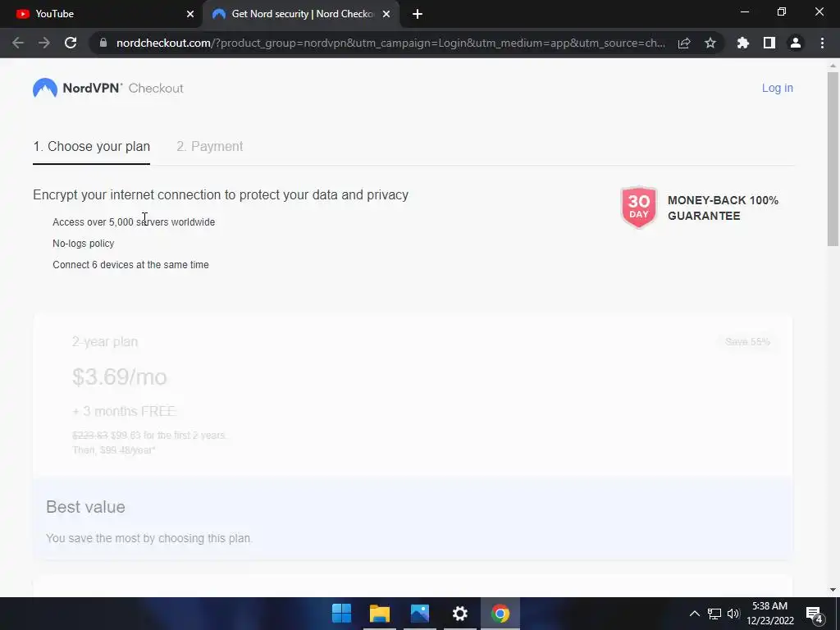This screenshot has height=630, width=840.
Task: Click the scrollbar down arrow
Action: (x=833, y=590)
